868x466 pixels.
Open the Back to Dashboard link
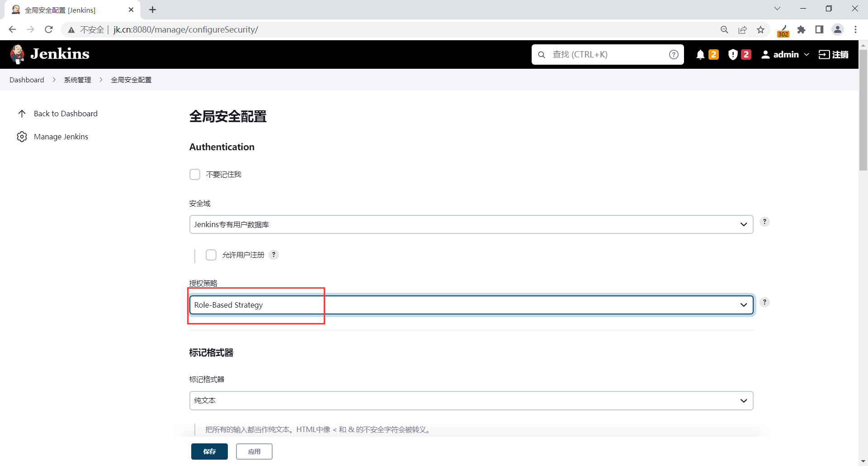point(66,114)
